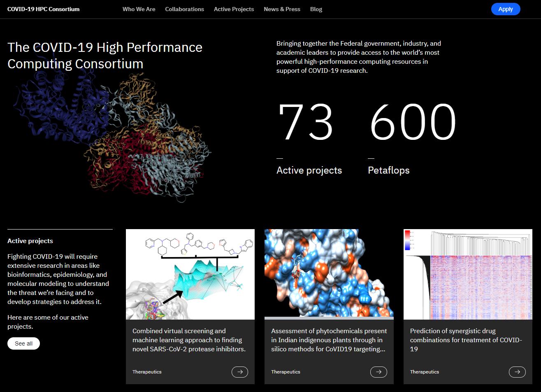This screenshot has width=541, height=392.
Task: Open the heatmap dendrogram thumbnail
Action: [x=468, y=274]
